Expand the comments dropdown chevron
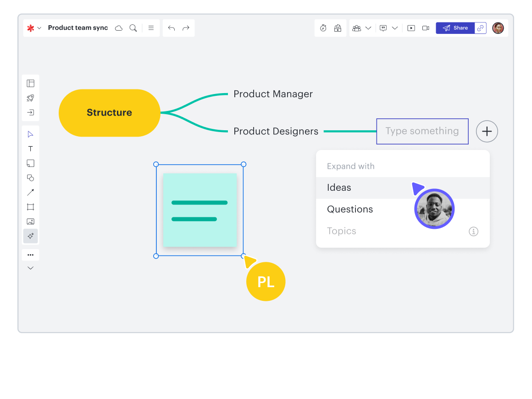The image size is (532, 399). coord(395,28)
